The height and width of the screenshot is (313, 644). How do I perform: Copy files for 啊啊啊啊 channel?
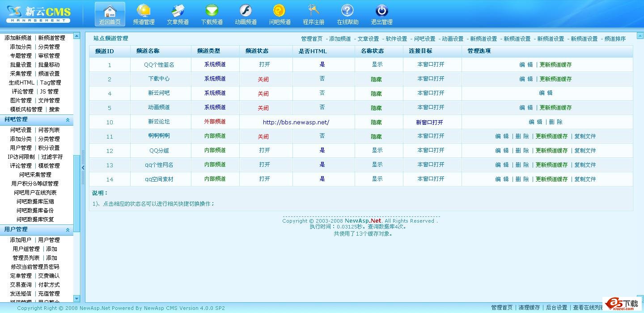585,136
